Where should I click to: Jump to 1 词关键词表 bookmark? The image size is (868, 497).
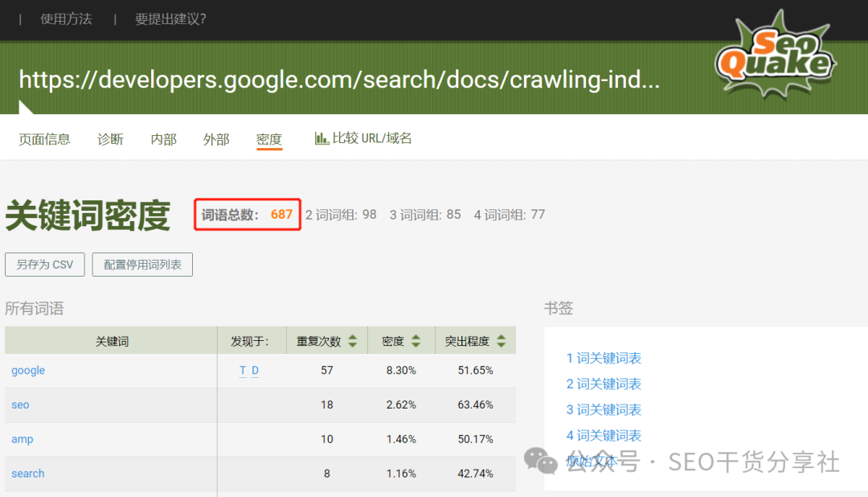tap(604, 358)
